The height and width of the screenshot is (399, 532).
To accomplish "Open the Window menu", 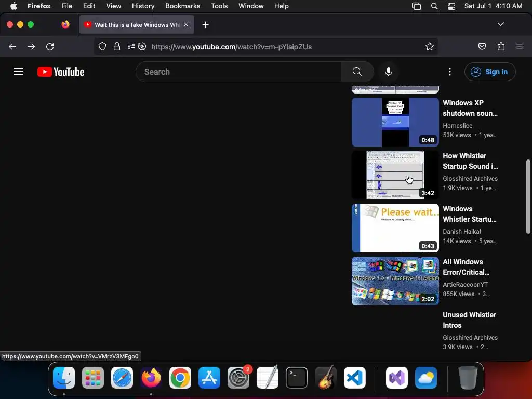I will click(x=251, y=6).
